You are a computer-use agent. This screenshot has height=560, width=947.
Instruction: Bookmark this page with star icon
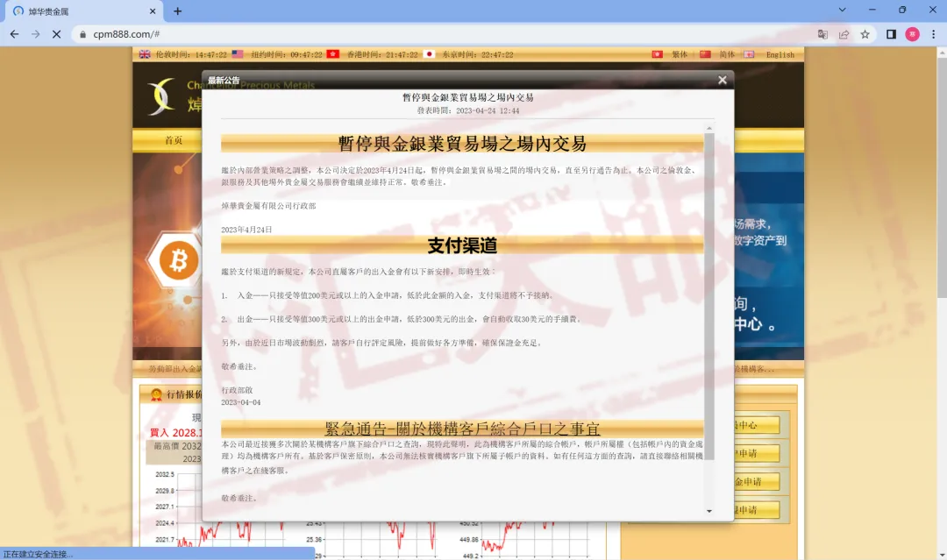865,34
